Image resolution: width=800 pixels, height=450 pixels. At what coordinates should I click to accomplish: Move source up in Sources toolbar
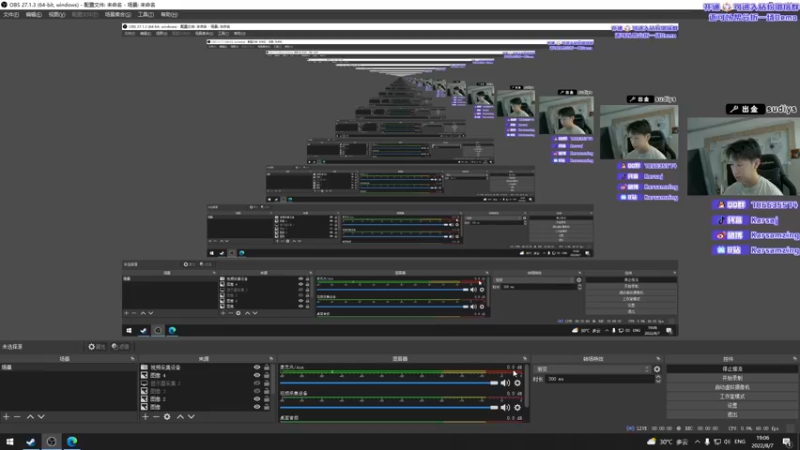180,417
